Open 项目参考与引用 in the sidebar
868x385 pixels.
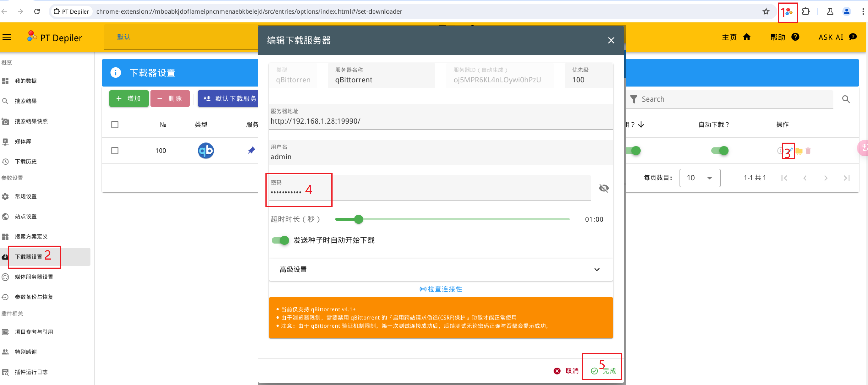(x=46, y=332)
